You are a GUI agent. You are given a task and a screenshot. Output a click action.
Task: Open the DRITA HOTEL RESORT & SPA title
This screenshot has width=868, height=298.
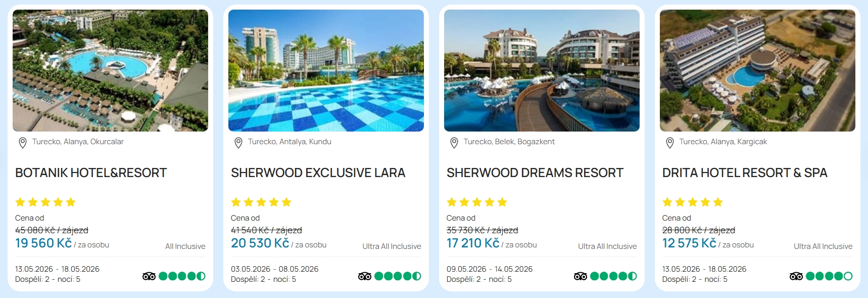point(744,173)
